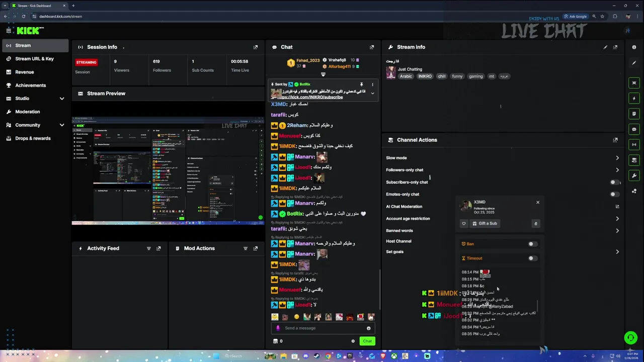The image size is (644, 362).
Task: Close the X3MD user card
Action: [x=538, y=202]
